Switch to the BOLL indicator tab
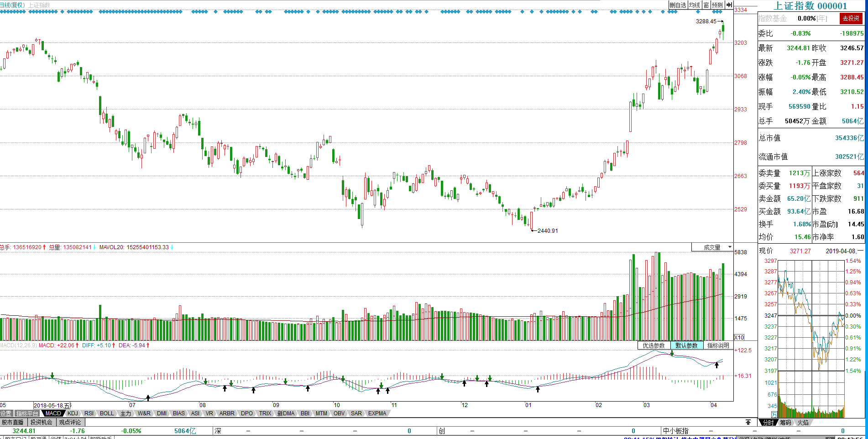 pyautogui.click(x=107, y=413)
